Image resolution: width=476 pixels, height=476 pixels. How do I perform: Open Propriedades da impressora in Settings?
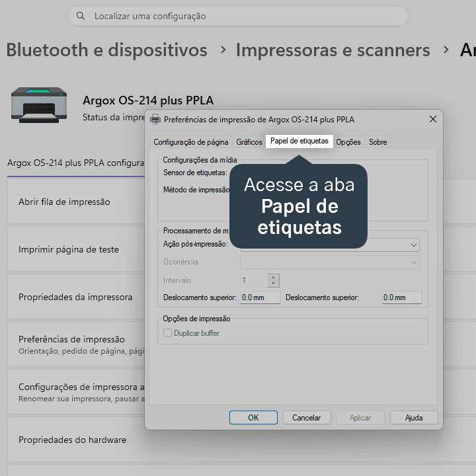[76, 297]
